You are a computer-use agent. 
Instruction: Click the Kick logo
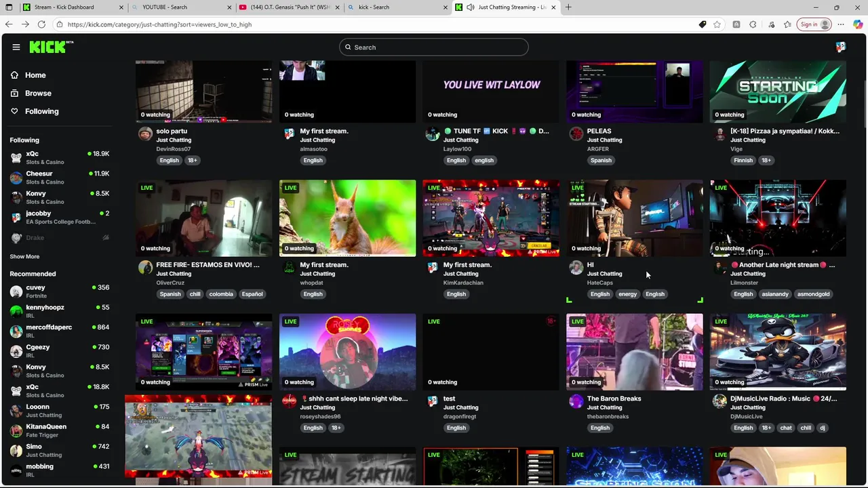pos(51,47)
